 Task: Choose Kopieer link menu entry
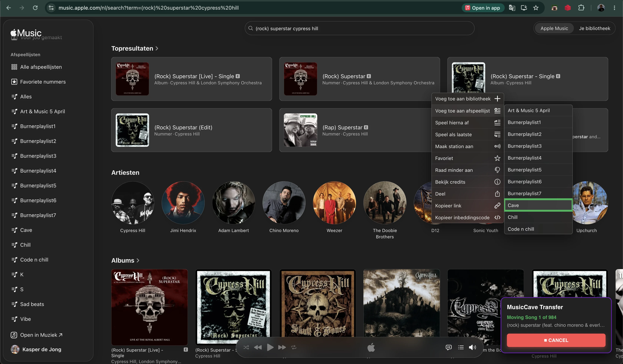[467, 206]
